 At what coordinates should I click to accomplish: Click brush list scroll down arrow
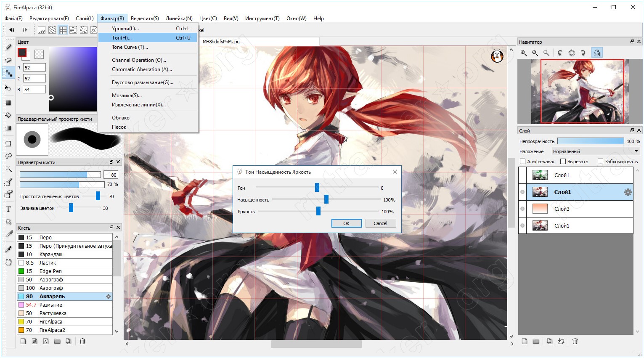click(x=117, y=331)
